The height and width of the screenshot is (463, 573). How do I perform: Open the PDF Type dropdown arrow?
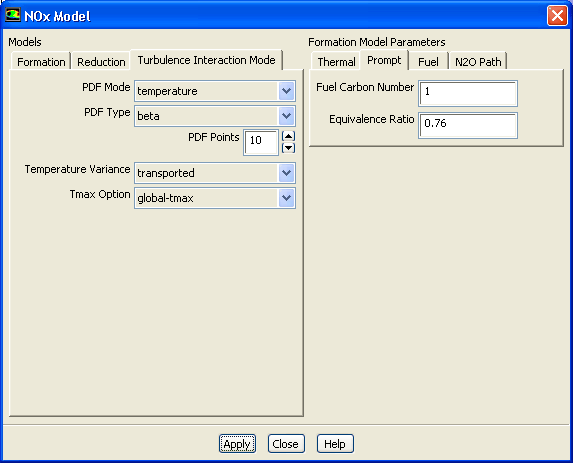tap(286, 116)
